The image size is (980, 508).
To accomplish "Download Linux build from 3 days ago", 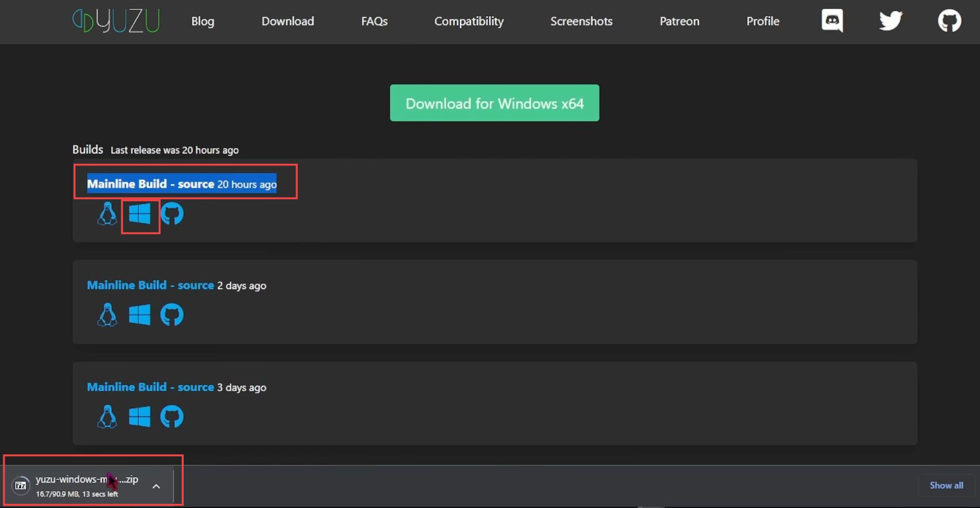I will click(107, 417).
